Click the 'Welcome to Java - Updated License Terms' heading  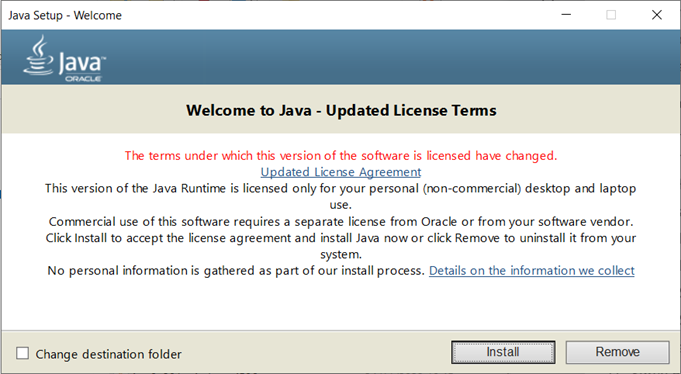pos(341,110)
